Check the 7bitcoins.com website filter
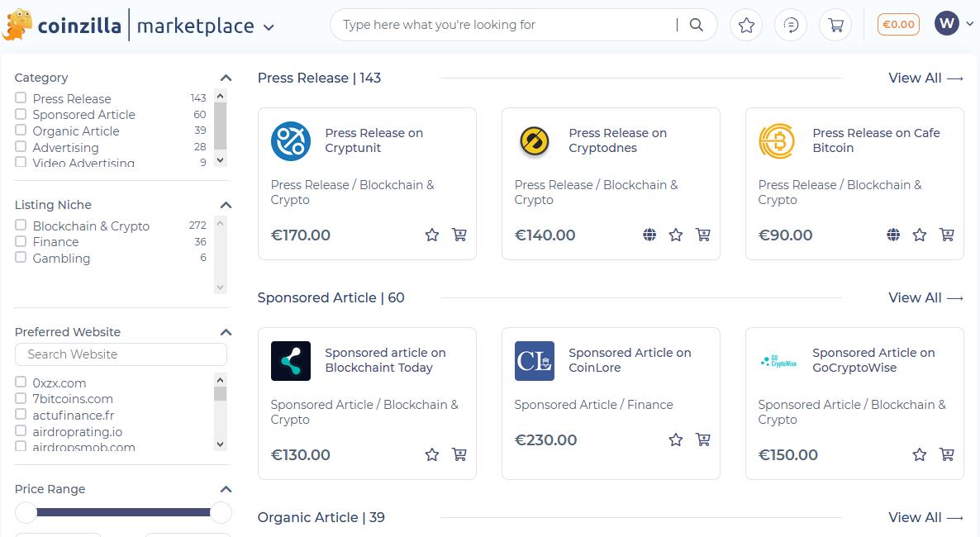 (21, 398)
